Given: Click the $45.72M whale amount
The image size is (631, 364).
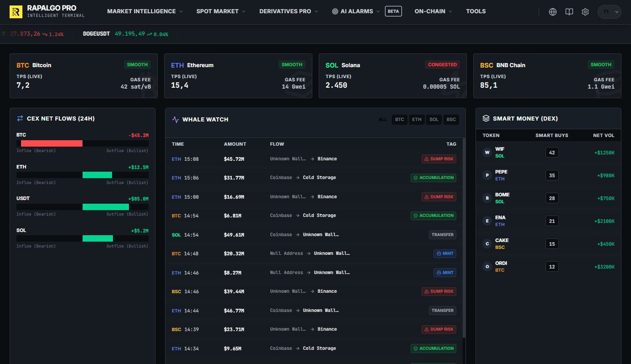Looking at the screenshot, I should point(233,159).
